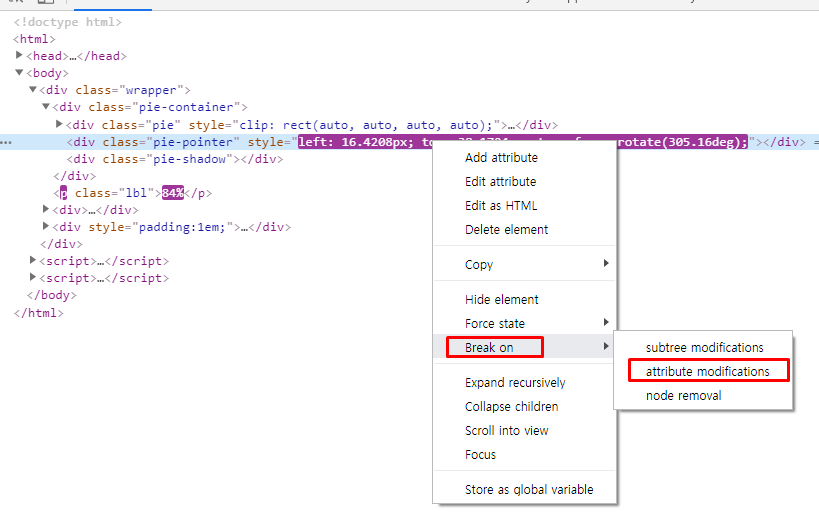Select the pie-shadow div row
Image resolution: width=819 pixels, height=518 pixels.
point(175,159)
